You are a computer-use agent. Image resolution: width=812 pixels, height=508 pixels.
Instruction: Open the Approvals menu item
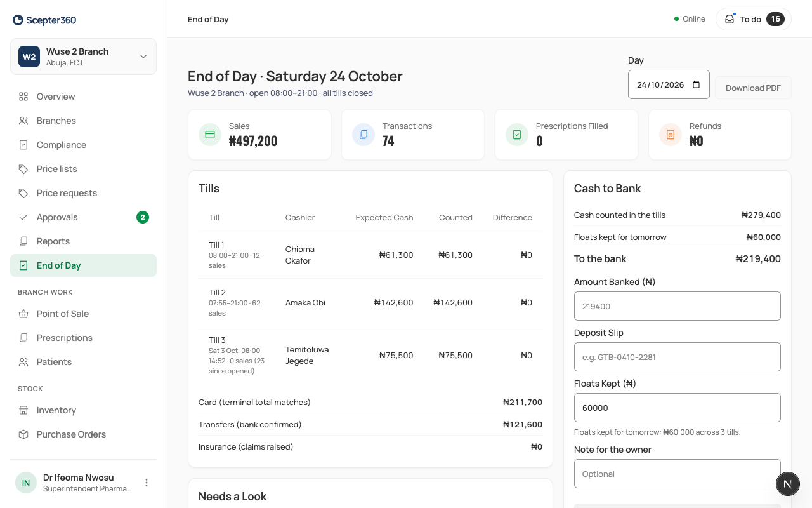pyautogui.click(x=83, y=217)
